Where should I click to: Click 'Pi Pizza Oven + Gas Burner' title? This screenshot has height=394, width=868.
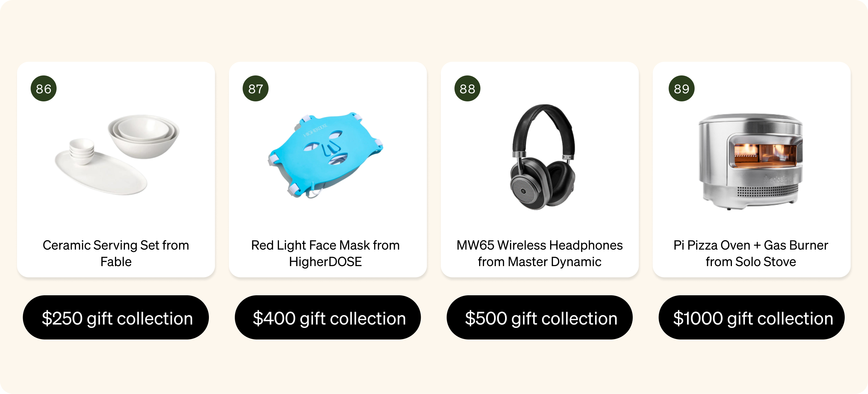click(x=751, y=245)
